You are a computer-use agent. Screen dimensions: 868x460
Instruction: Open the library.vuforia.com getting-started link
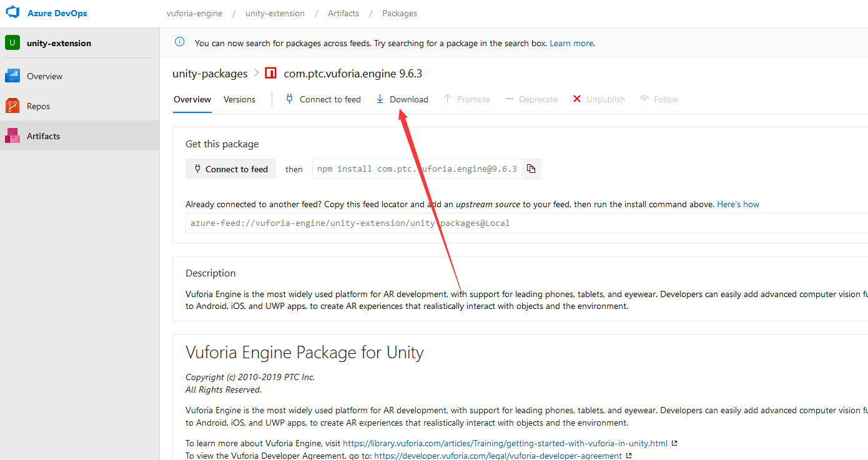505,443
